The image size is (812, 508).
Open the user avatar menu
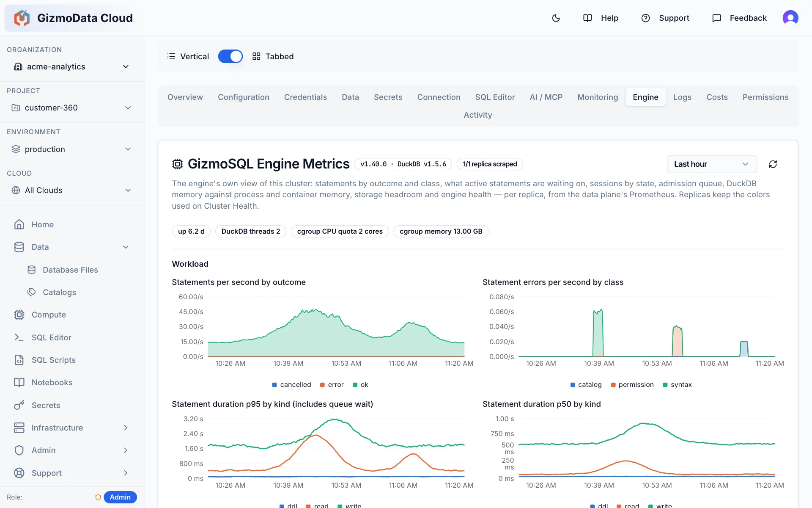click(x=790, y=18)
